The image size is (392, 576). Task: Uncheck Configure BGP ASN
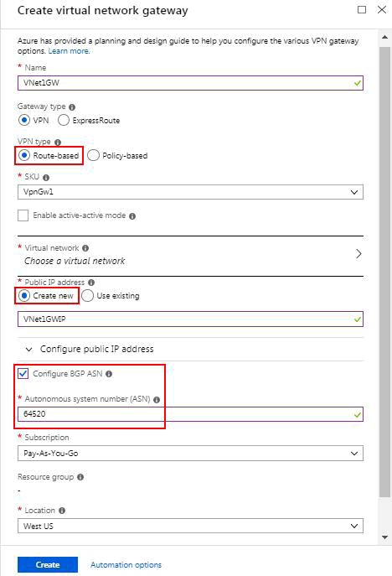pos(23,374)
